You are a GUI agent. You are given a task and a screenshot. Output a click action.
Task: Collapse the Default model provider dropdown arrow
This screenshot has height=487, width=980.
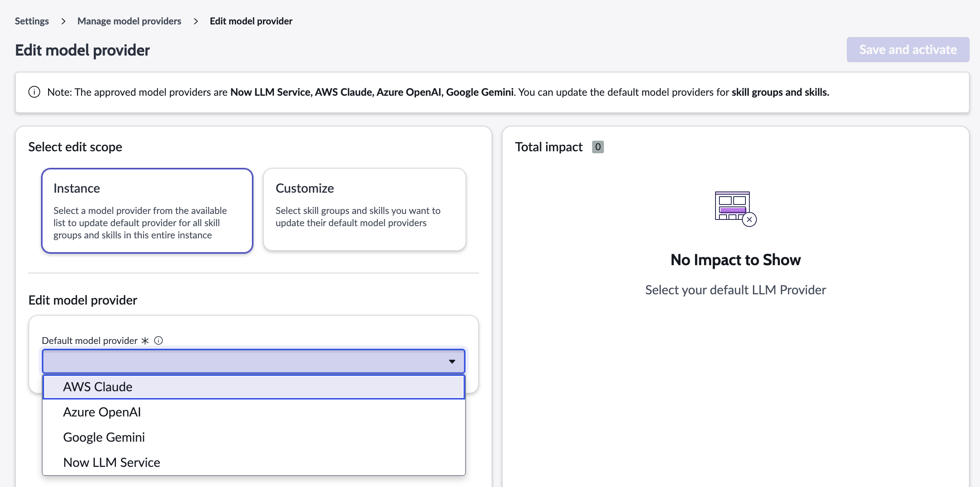[452, 361]
